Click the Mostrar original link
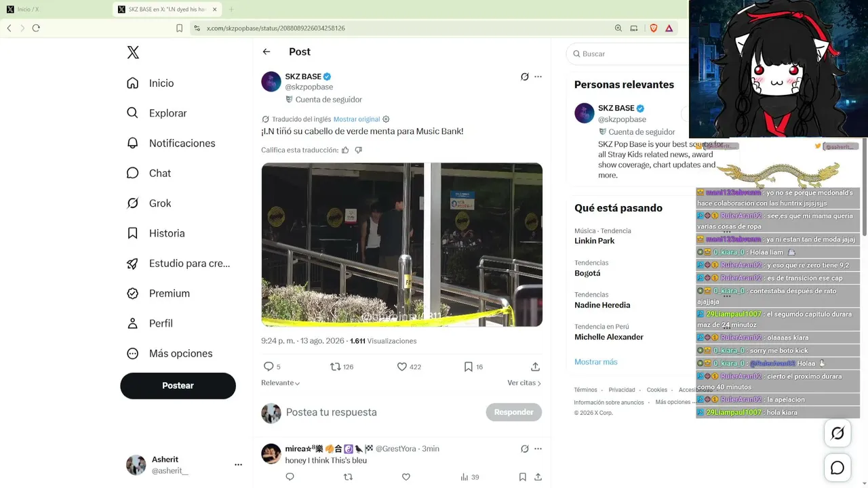This screenshot has height=488, width=868. point(357,119)
